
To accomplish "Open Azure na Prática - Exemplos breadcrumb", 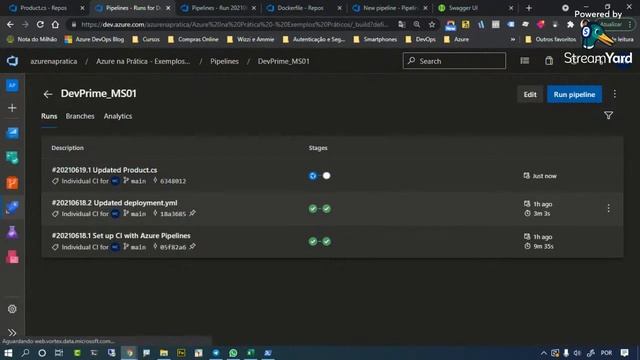I will coord(143,61).
